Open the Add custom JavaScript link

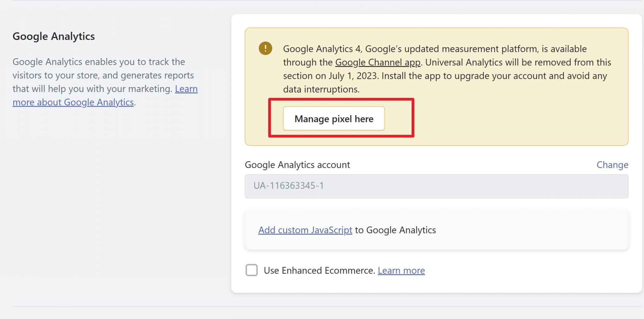[305, 230]
